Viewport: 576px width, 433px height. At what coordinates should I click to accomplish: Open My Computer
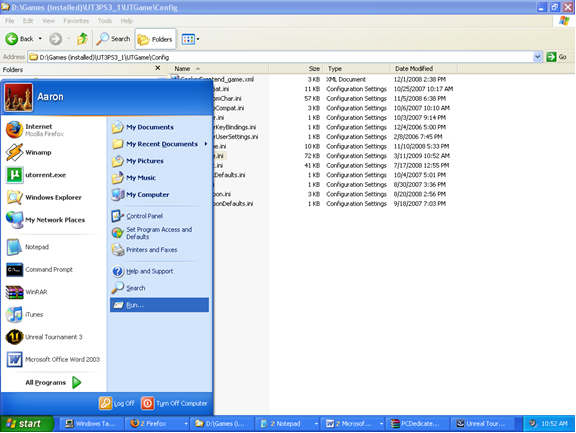[x=140, y=195]
